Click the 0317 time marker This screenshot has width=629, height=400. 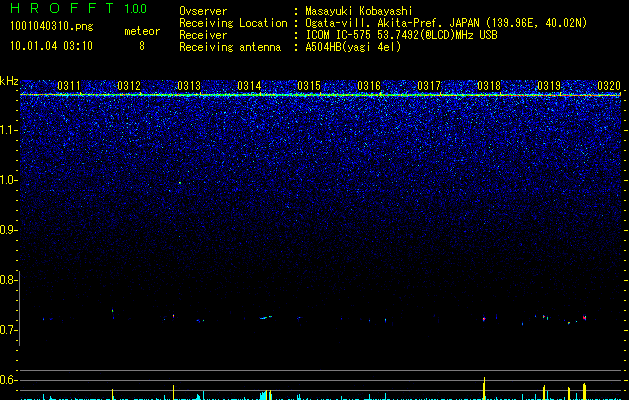coord(429,86)
